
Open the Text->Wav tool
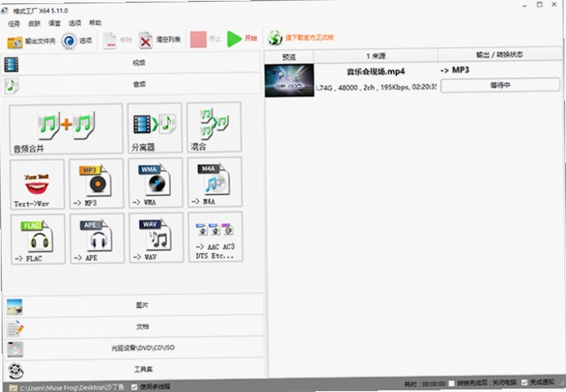(x=37, y=184)
